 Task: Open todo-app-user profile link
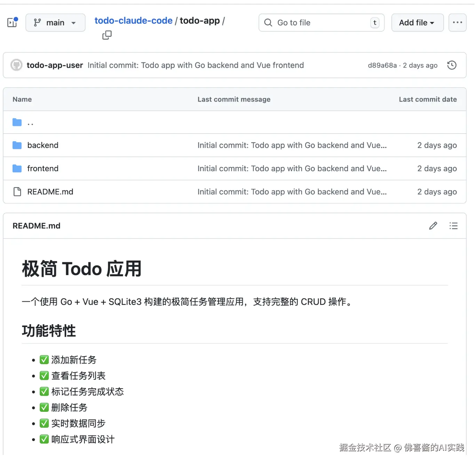tap(55, 65)
